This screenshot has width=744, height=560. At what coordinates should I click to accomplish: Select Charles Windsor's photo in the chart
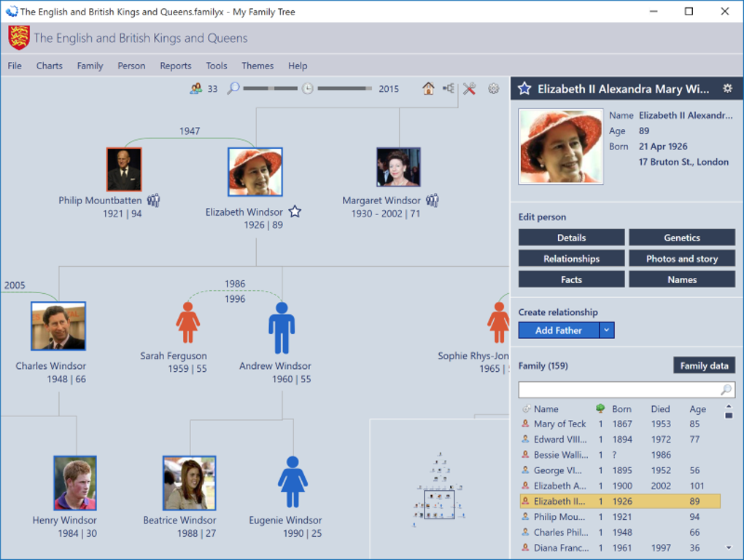click(x=58, y=326)
